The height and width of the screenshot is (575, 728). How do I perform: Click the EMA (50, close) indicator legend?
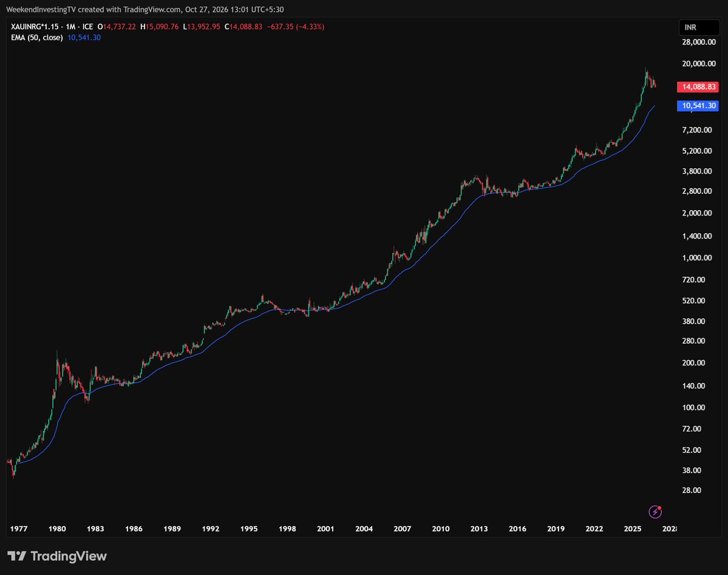pyautogui.click(x=36, y=38)
